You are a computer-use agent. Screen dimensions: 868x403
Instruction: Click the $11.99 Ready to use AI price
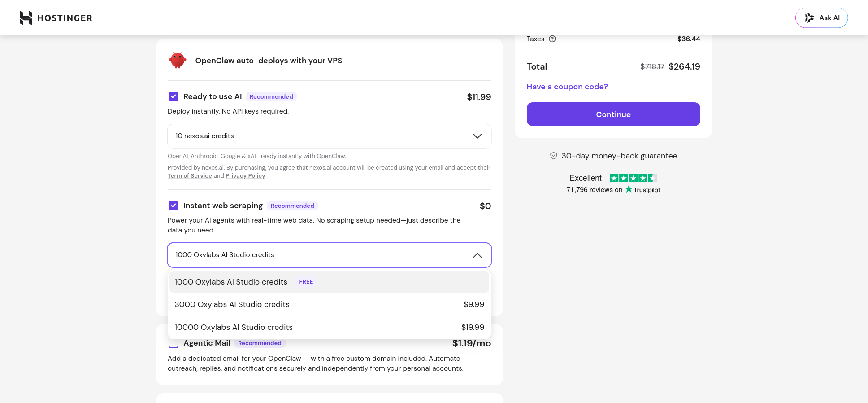[479, 97]
